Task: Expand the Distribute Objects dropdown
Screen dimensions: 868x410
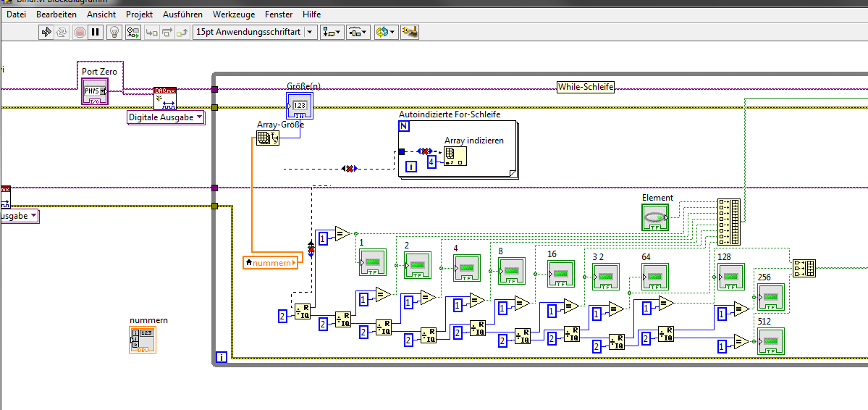Action: tap(358, 32)
